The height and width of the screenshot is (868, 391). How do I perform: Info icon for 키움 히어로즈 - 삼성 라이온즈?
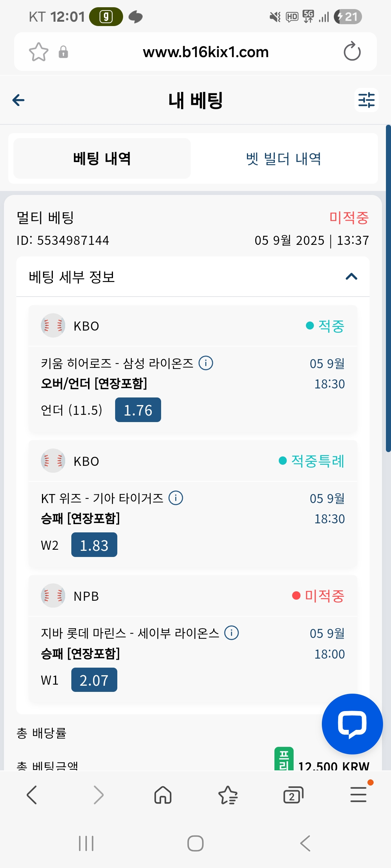[206, 363]
